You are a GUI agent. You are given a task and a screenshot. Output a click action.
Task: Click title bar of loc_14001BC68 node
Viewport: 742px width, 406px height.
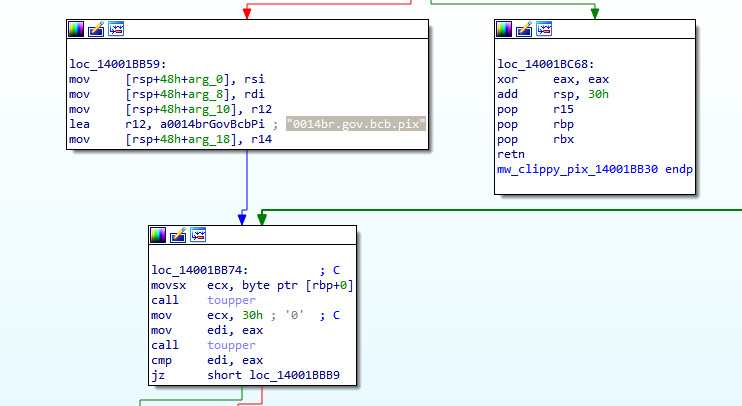pos(595,29)
